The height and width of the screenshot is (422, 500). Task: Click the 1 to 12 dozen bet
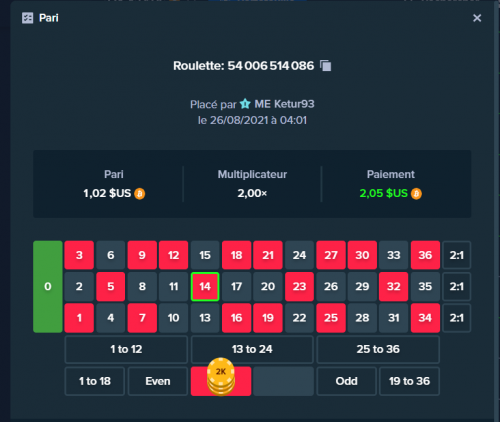(126, 349)
